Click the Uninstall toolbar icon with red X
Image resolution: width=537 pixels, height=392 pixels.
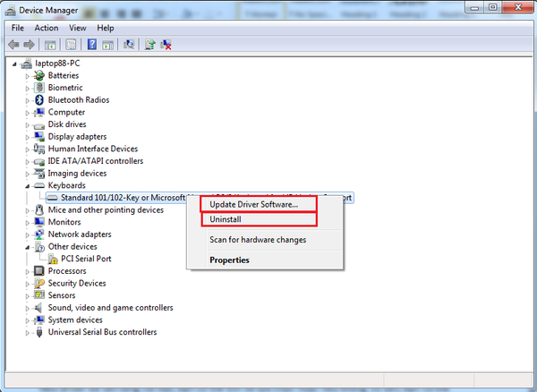pos(166,45)
